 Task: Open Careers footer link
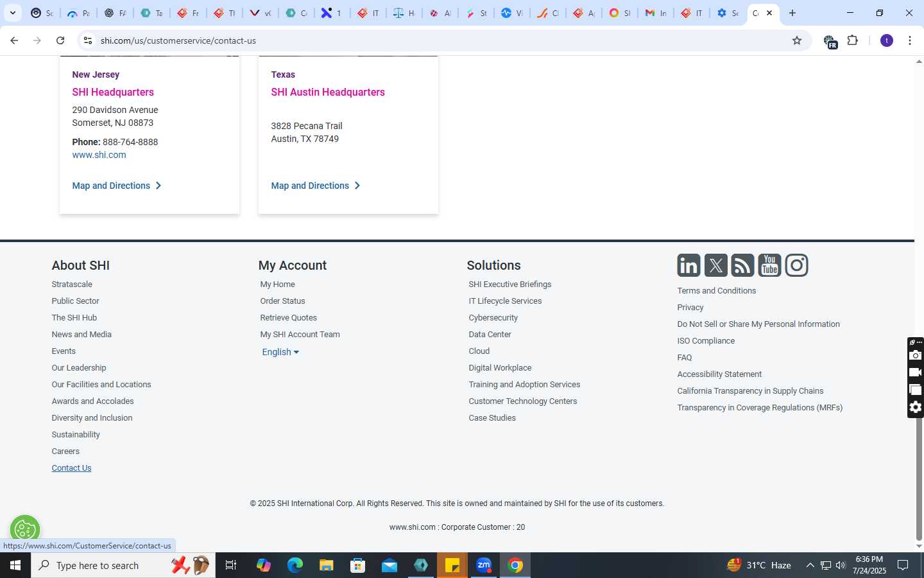click(65, 451)
